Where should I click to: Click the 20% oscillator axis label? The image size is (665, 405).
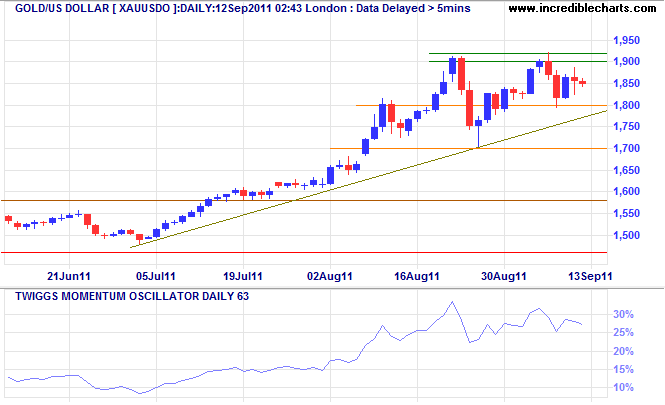click(623, 352)
